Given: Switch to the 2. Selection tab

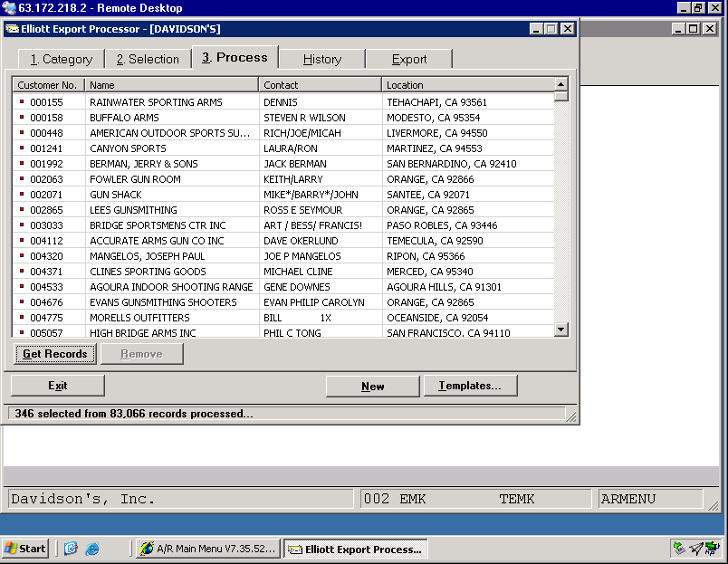Looking at the screenshot, I should click(148, 60).
